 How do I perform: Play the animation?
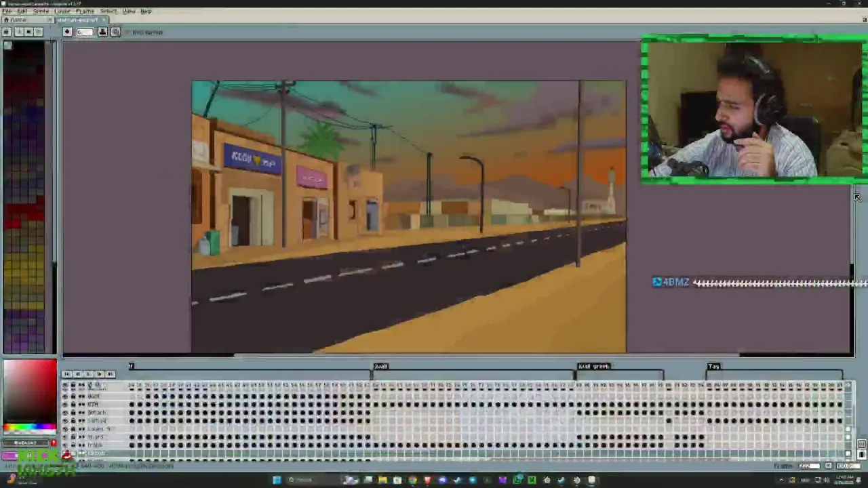click(x=88, y=374)
